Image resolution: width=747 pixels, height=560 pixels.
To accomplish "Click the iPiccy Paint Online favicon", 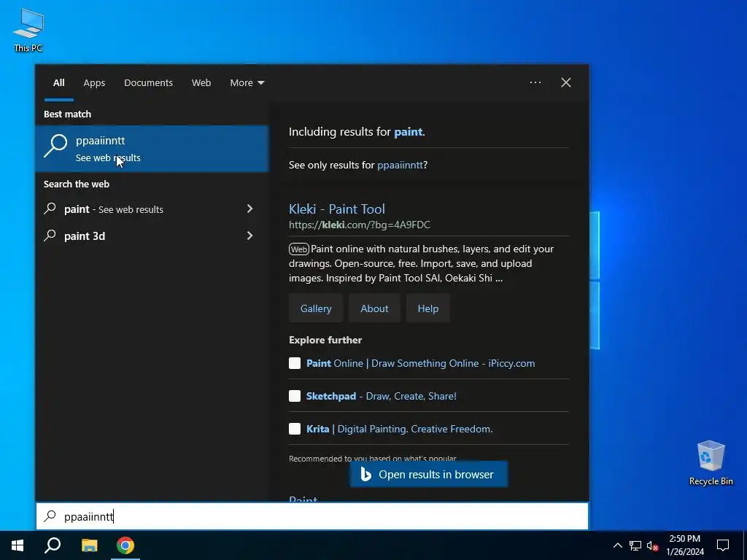I will (295, 363).
